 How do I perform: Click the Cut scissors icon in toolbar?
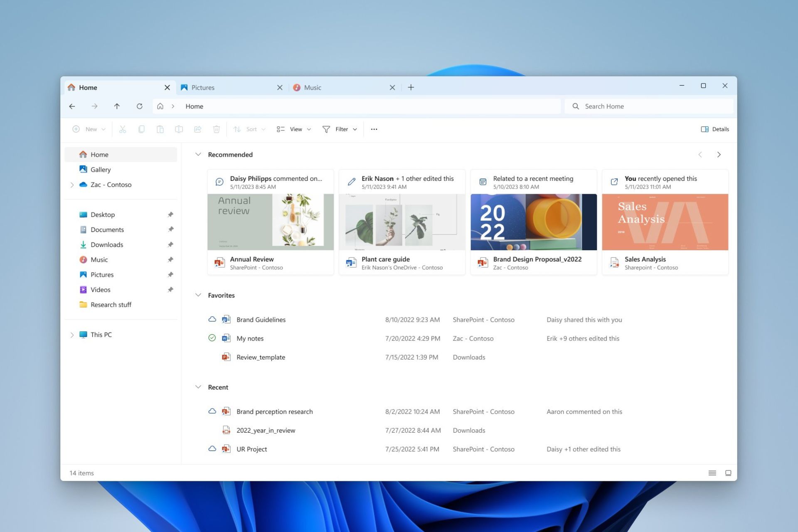(123, 129)
